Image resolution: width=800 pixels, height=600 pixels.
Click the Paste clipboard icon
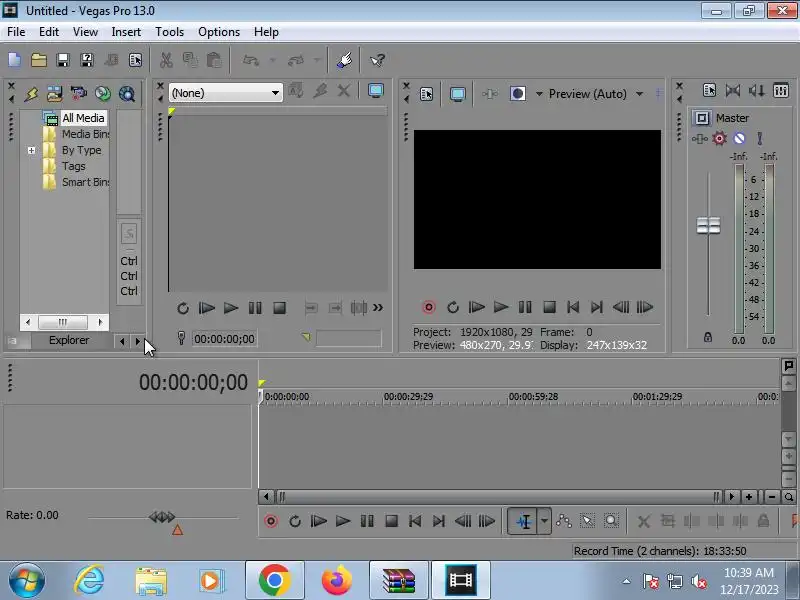[214, 60]
